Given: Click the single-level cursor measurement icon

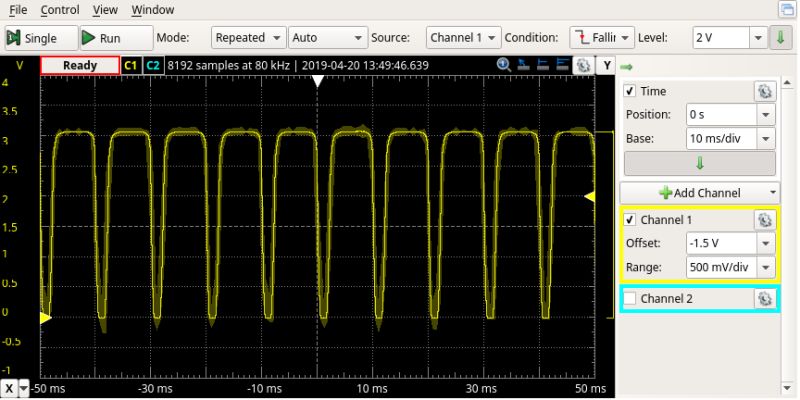Looking at the screenshot, I should coord(543,65).
